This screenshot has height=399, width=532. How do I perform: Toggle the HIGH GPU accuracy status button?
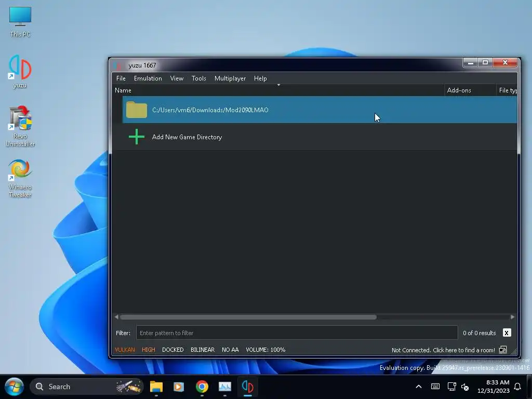click(x=148, y=350)
